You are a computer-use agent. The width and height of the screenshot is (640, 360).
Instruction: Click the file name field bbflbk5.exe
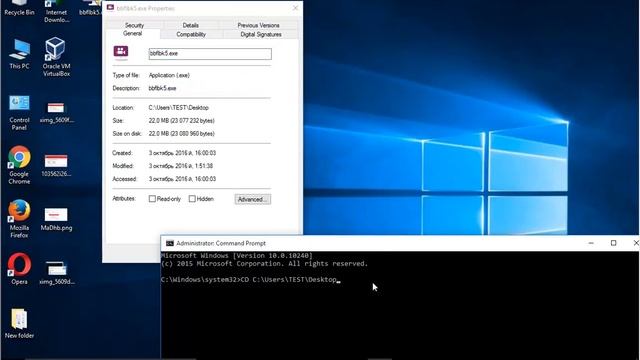point(210,53)
